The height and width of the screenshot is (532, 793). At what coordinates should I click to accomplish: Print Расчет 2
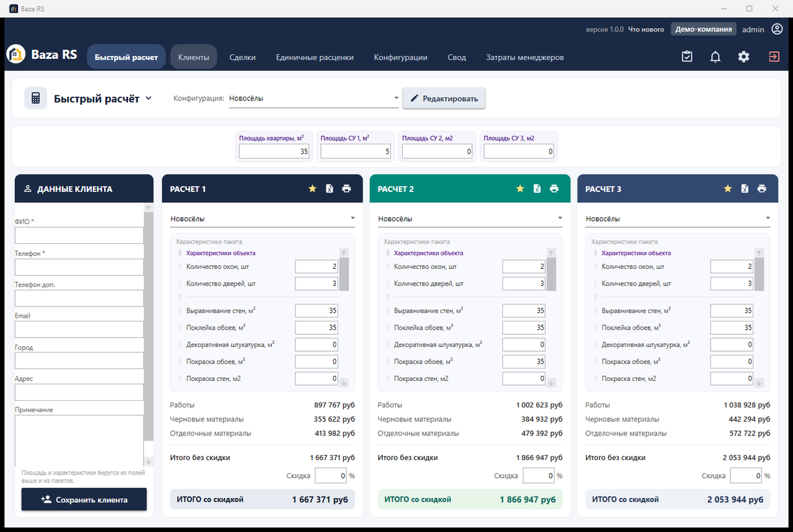click(554, 189)
